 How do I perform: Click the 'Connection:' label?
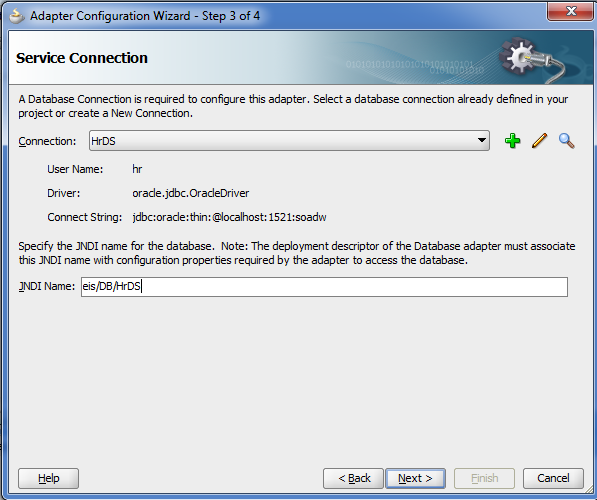[47, 141]
